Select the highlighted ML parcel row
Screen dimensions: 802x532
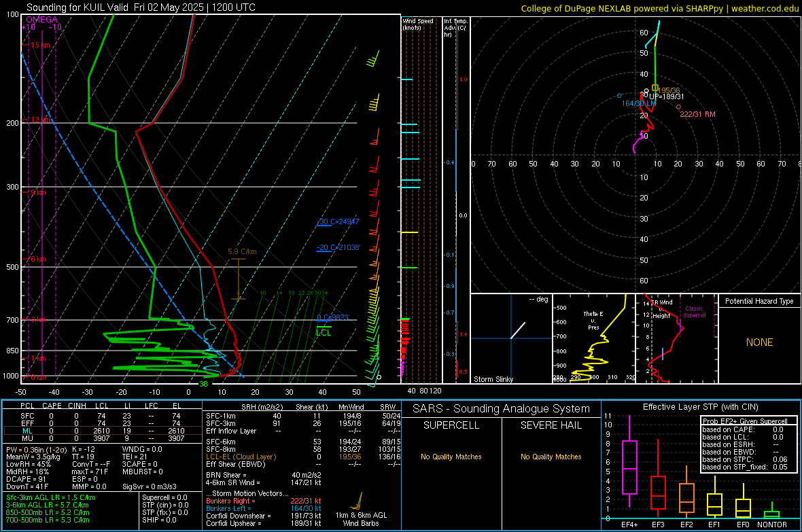point(102,431)
